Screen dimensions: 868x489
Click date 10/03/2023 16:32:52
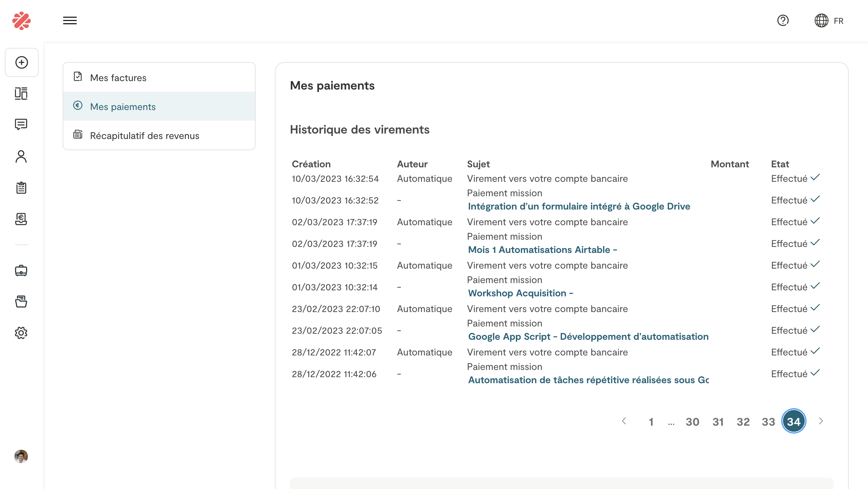(x=335, y=200)
